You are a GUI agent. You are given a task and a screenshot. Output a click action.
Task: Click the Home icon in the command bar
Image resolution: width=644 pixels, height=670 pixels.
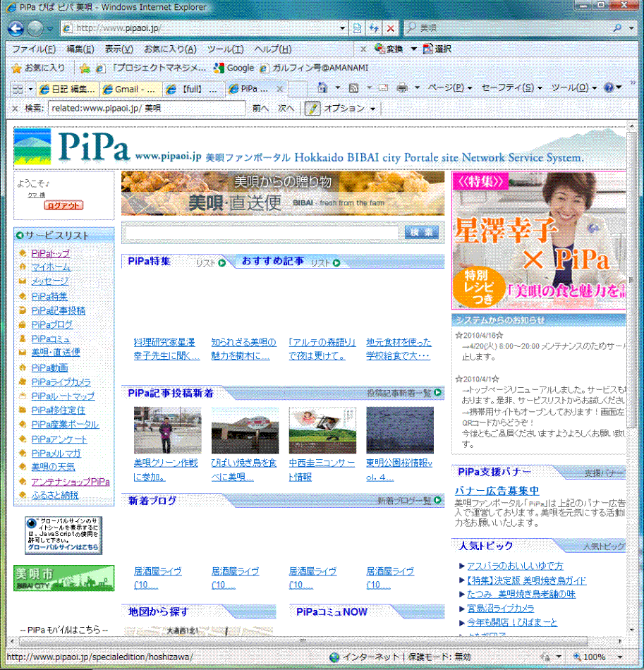pyautogui.click(x=322, y=88)
